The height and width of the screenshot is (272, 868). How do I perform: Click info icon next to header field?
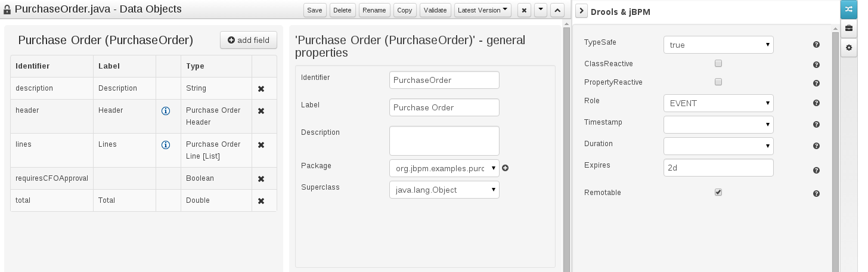click(x=166, y=111)
